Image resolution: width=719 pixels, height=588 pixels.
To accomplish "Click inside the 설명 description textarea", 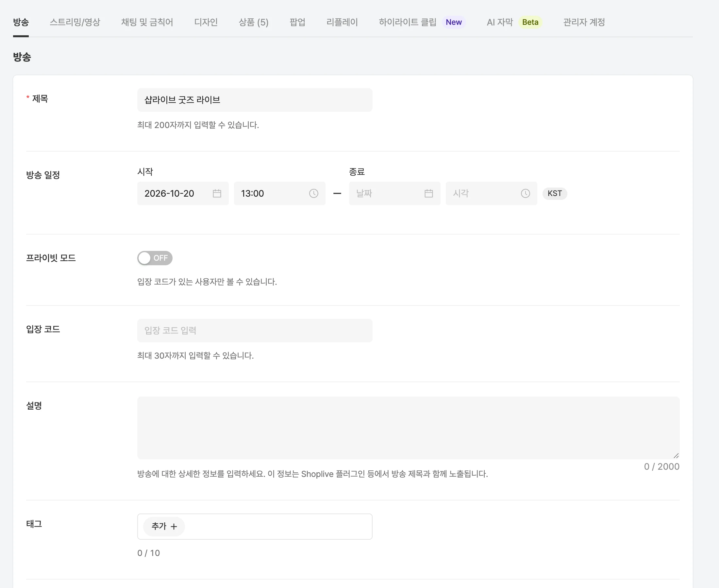I will tap(408, 428).
